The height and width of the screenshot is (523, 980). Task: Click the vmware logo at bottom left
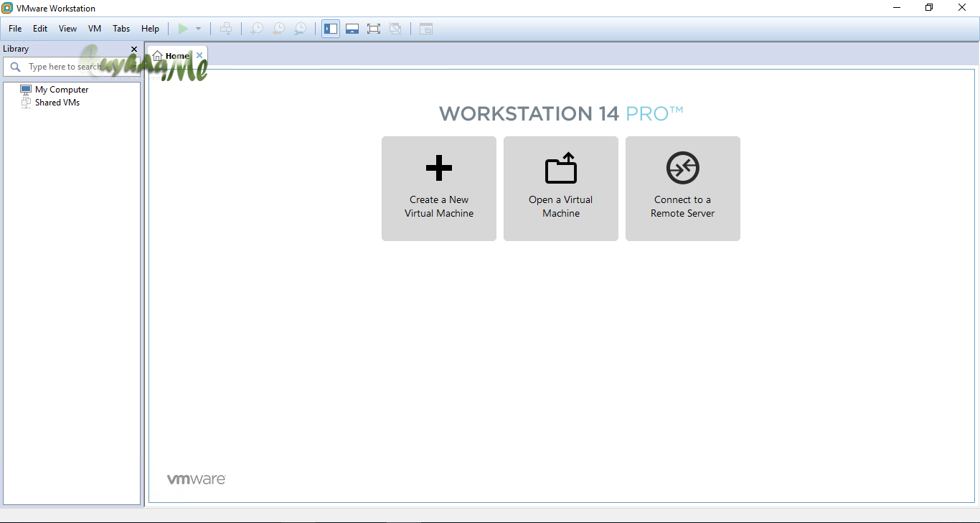coord(197,479)
